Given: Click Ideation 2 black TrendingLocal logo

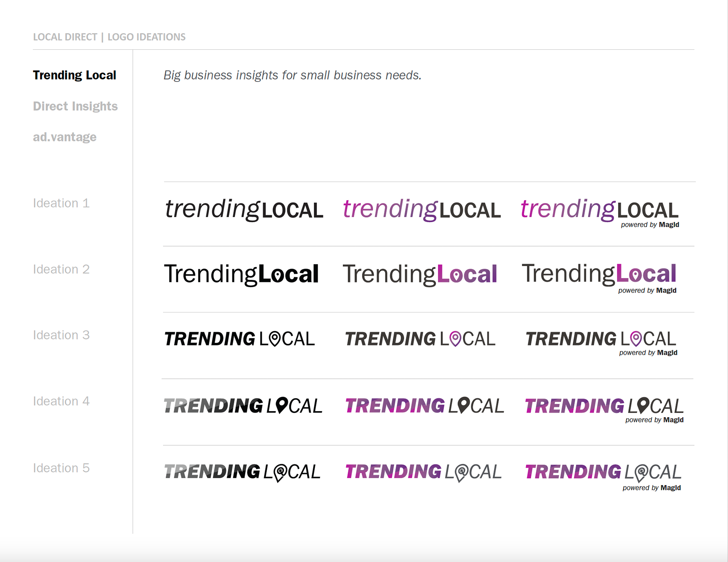Looking at the screenshot, I should [241, 274].
